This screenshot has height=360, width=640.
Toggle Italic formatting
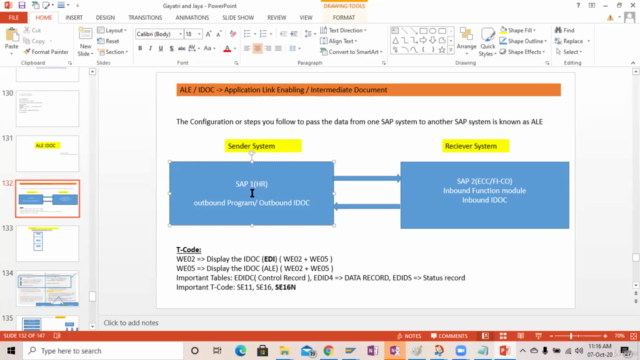[150, 49]
